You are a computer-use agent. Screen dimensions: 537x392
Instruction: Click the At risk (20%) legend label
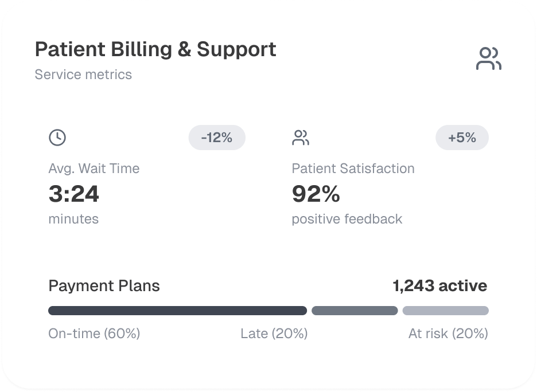pos(448,334)
